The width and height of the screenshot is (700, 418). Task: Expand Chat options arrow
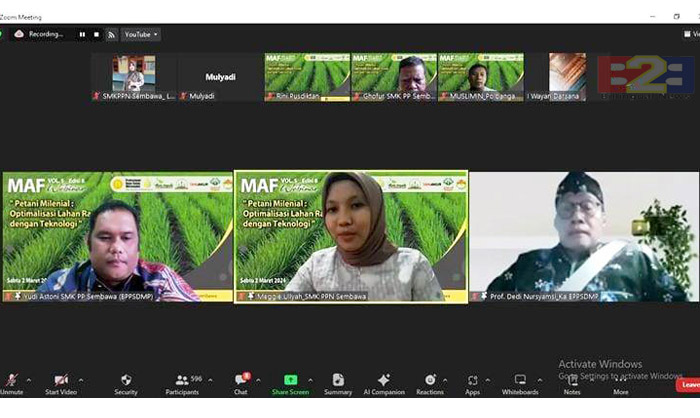pos(258,380)
